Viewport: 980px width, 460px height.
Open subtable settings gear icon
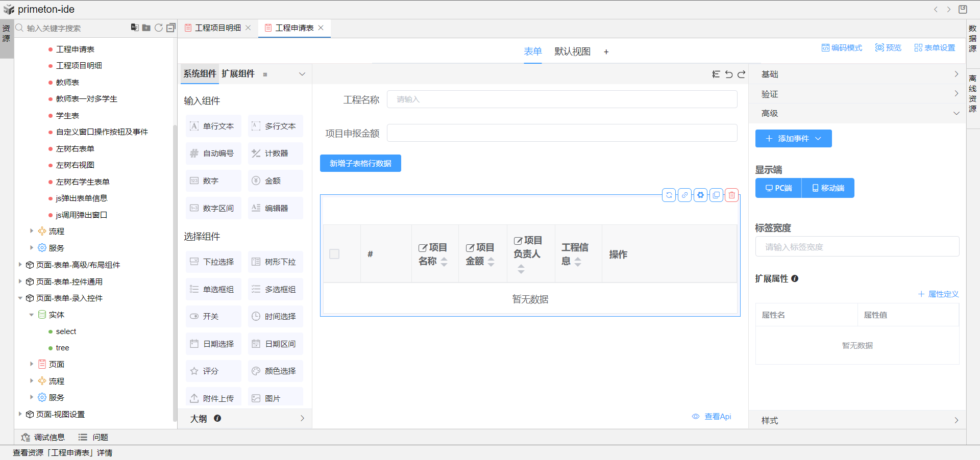(701, 195)
